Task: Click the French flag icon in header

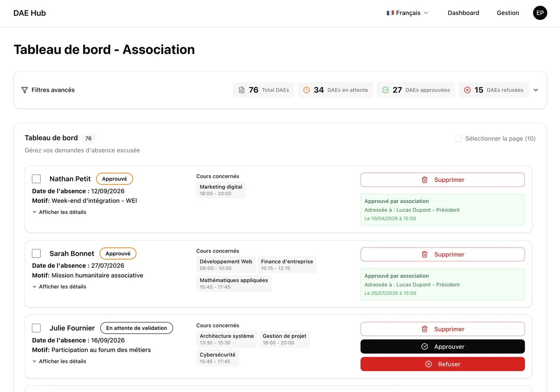Action: tap(390, 13)
